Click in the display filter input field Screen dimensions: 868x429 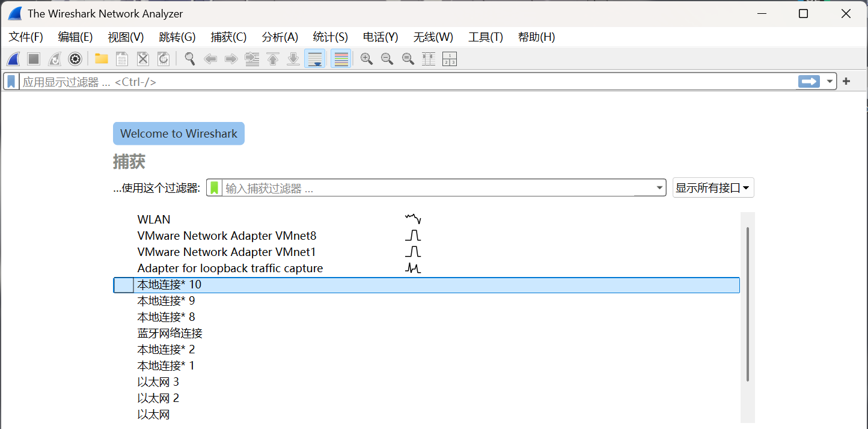(408, 82)
